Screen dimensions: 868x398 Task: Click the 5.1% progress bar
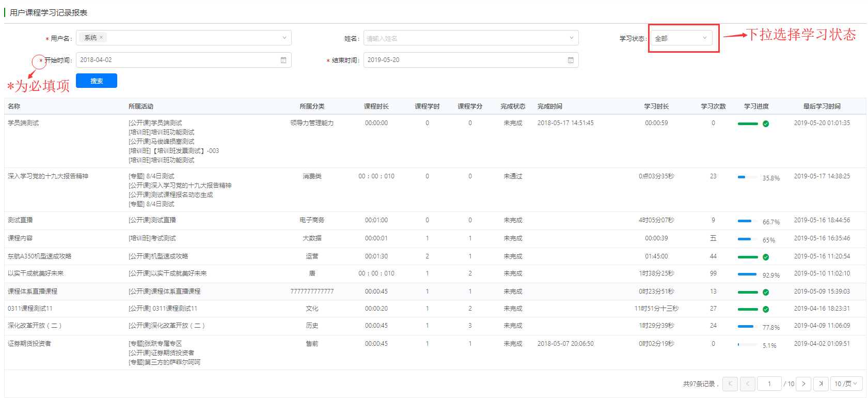tap(748, 344)
